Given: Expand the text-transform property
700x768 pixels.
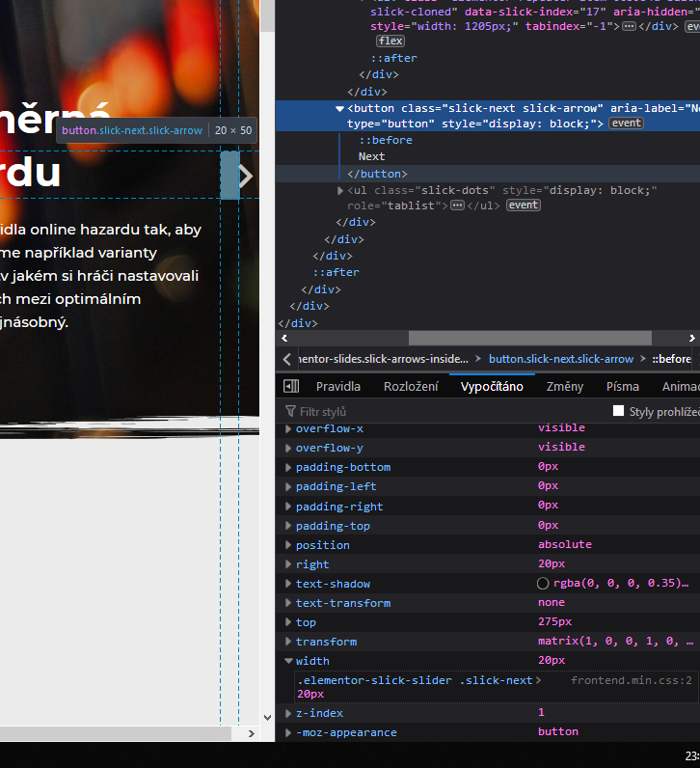Looking at the screenshot, I should coord(288,603).
